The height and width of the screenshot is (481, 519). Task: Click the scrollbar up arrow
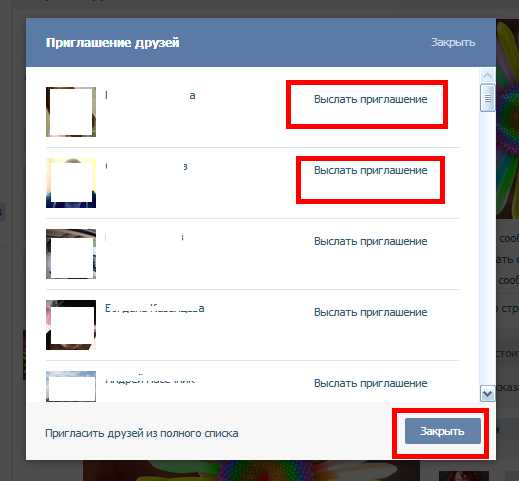click(487, 76)
